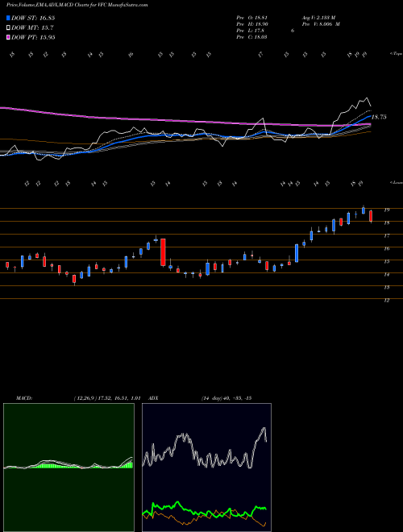Viewport: 403px width, 532px height.
Task: Click the last red candlestick near 18
Action: tap(371, 216)
